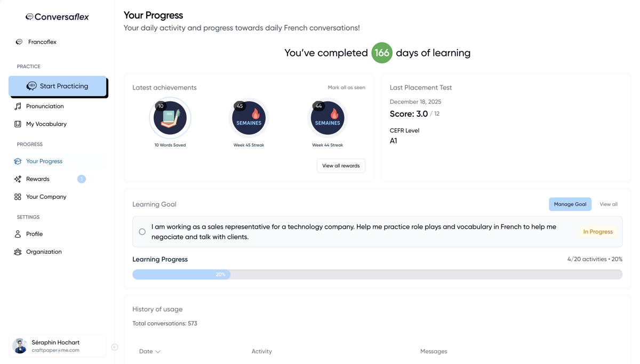The width and height of the screenshot is (640, 364).
Task: Click the Conversaflex logo icon
Action: 29,17
